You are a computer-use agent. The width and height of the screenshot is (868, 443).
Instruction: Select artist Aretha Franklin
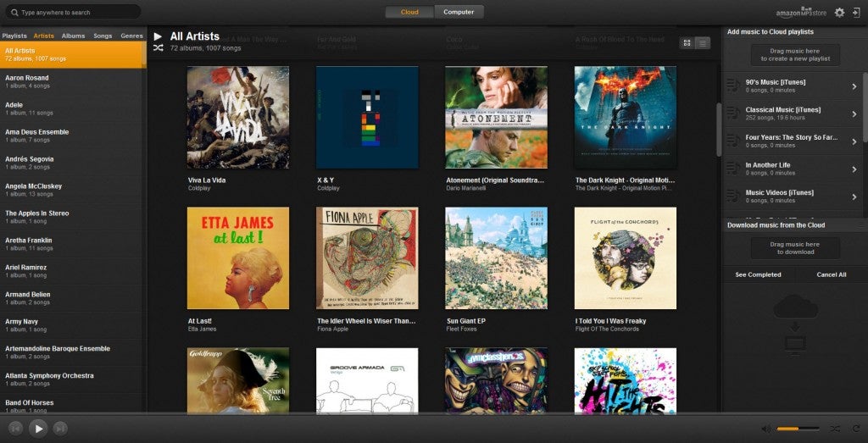point(72,245)
